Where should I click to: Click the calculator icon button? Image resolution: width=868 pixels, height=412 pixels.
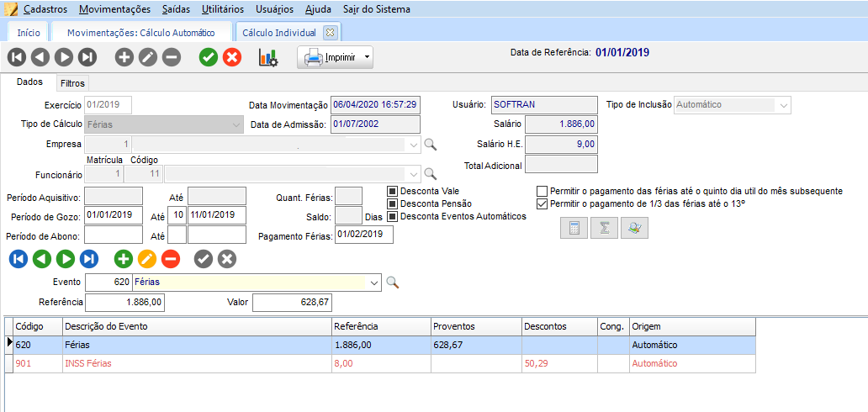click(x=574, y=228)
